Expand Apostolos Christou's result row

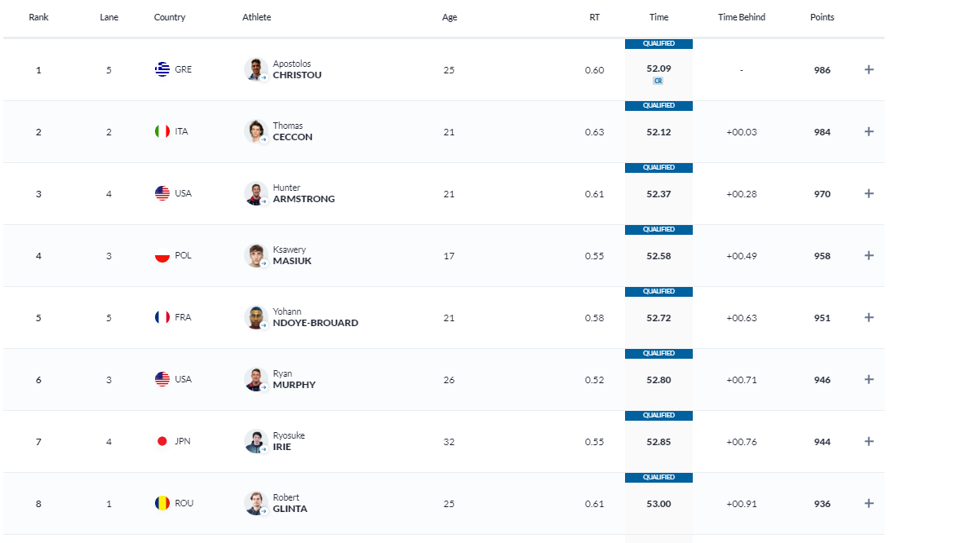click(x=869, y=70)
